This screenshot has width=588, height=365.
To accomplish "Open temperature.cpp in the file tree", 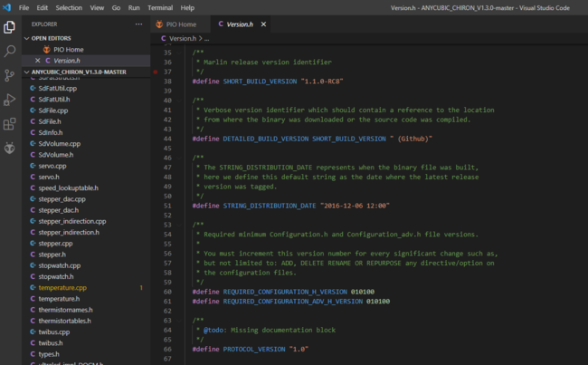I will pos(62,287).
